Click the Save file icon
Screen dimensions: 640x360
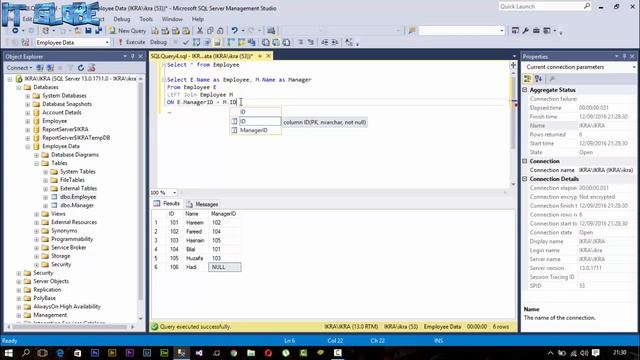[88, 31]
